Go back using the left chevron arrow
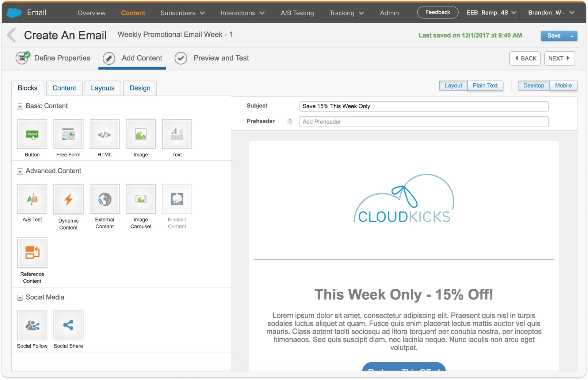The image size is (588, 380). tap(12, 35)
